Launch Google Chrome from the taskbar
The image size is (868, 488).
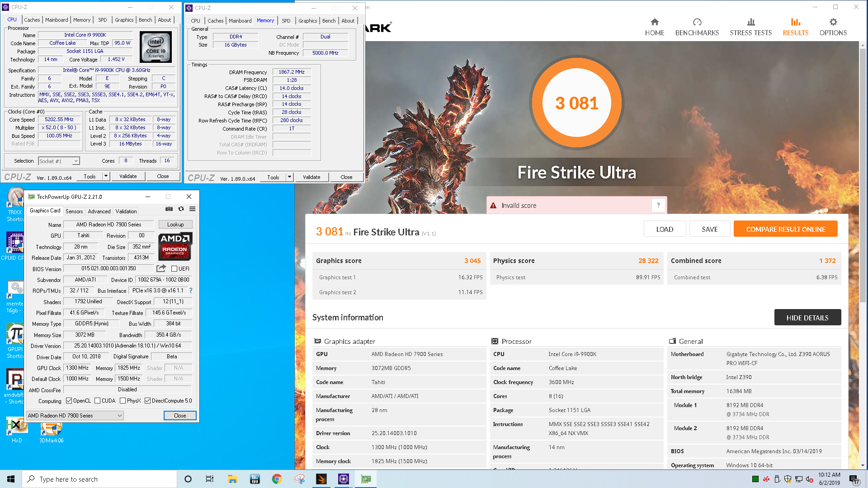[277, 479]
